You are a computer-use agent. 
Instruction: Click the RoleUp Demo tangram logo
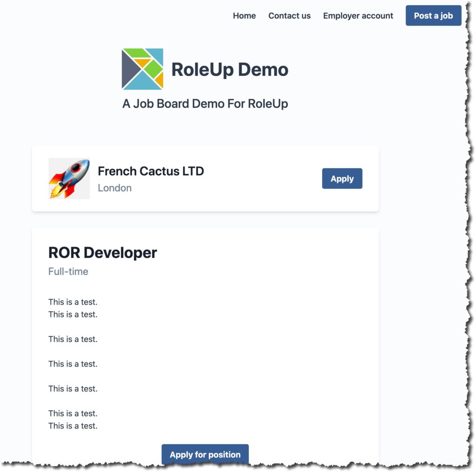(x=142, y=69)
